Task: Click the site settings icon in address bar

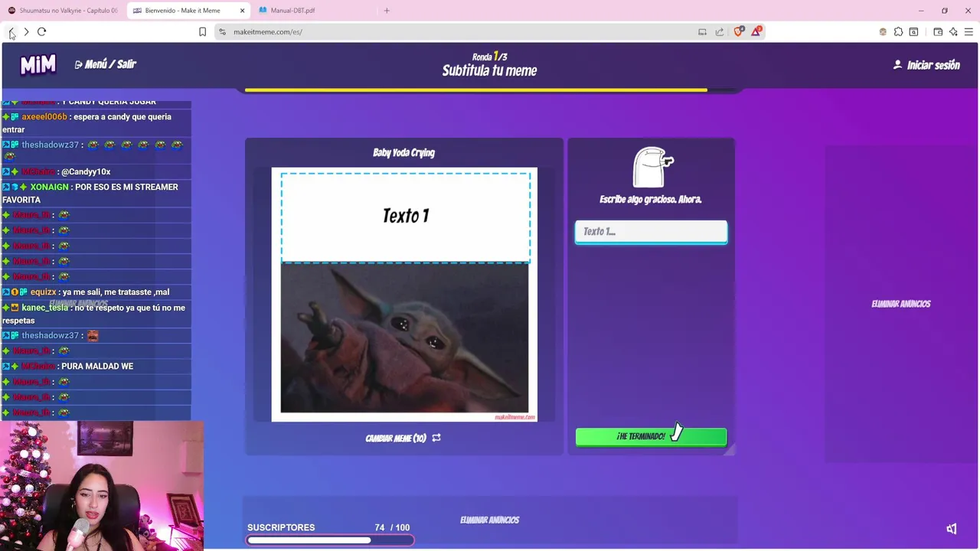Action: pos(222,31)
